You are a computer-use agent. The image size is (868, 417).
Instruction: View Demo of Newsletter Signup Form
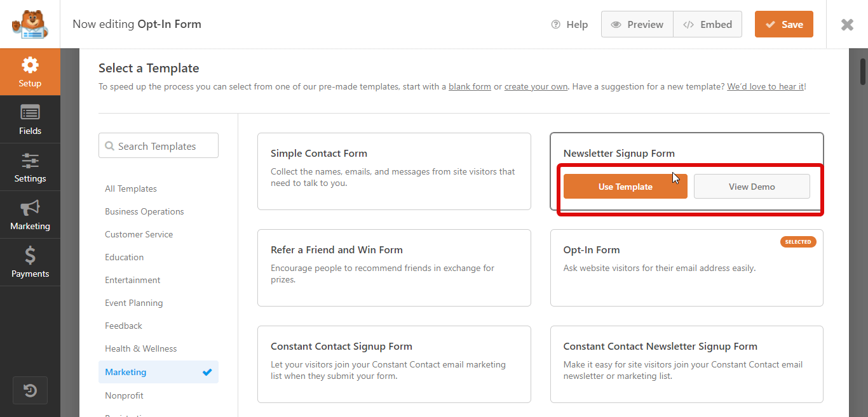point(752,186)
